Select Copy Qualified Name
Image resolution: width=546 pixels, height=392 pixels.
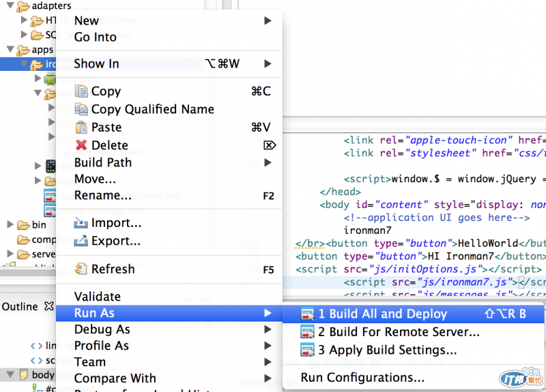(x=169, y=109)
